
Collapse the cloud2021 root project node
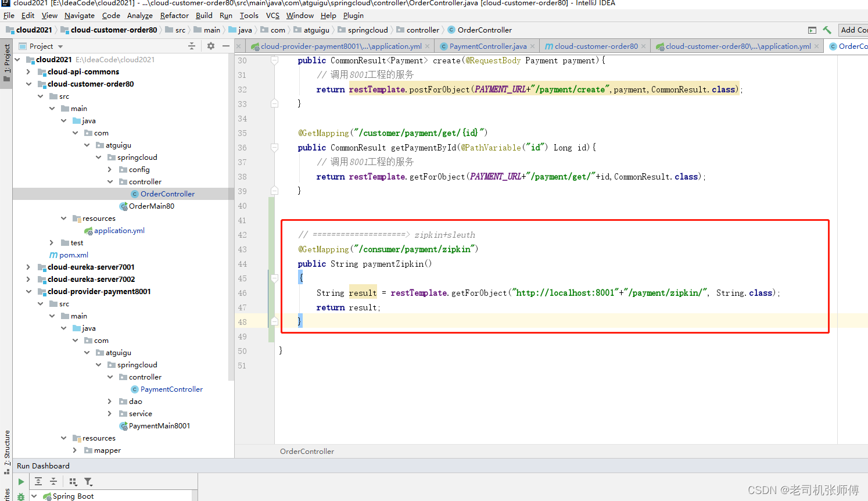[17, 59]
